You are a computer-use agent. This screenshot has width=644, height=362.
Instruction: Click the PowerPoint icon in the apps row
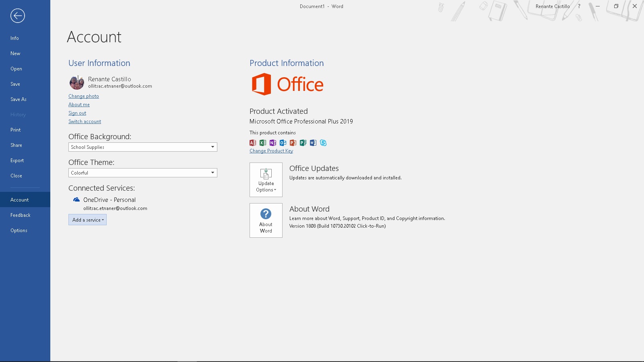[x=293, y=143]
